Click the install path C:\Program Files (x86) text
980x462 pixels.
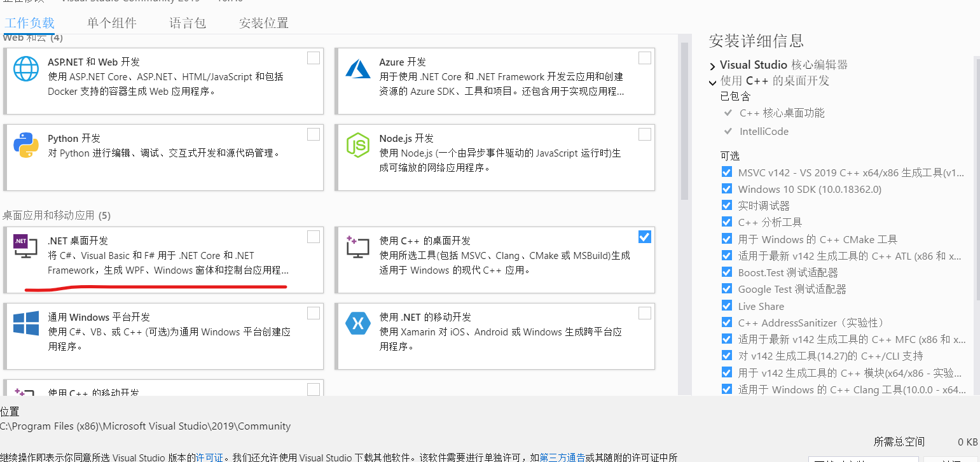pos(145,426)
